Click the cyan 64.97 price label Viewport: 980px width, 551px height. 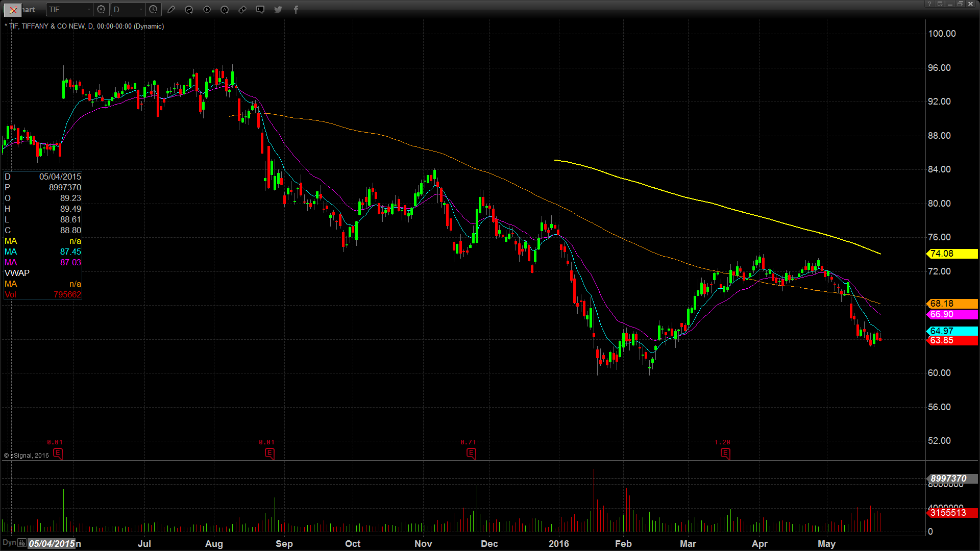coord(952,331)
